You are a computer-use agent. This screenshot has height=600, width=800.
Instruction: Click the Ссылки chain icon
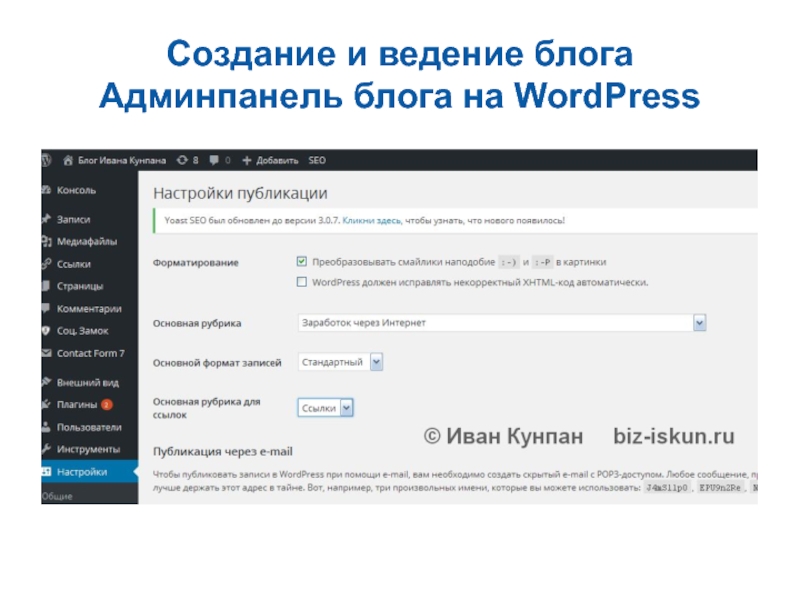tap(46, 264)
